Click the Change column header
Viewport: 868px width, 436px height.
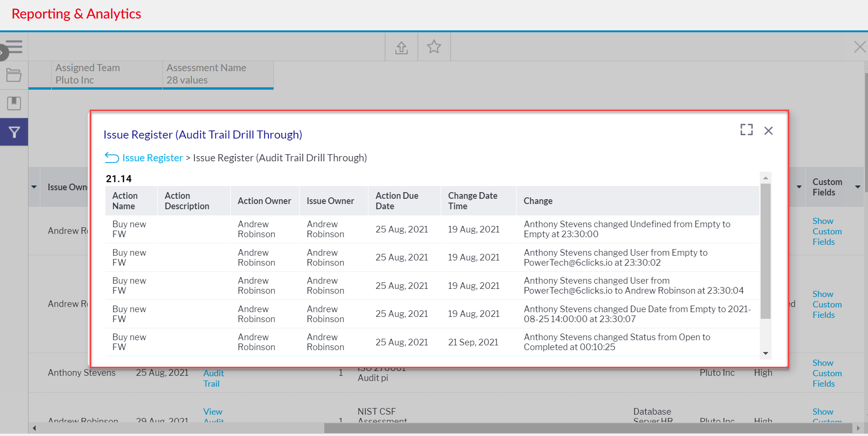538,201
